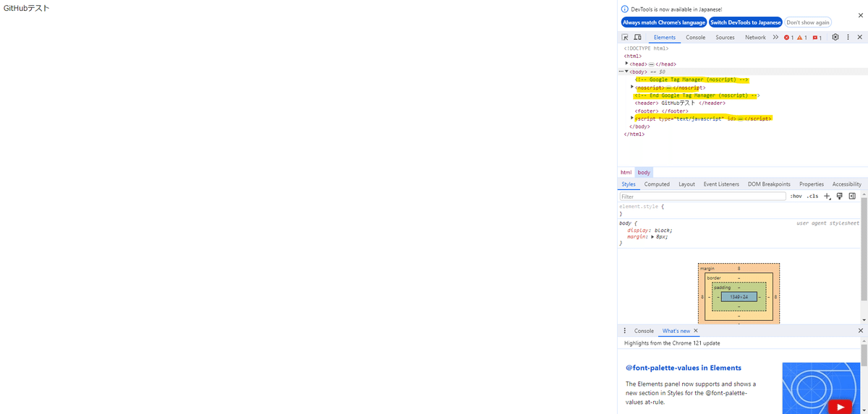Click the red error count indicator
This screenshot has height=414, width=868.
click(x=788, y=38)
